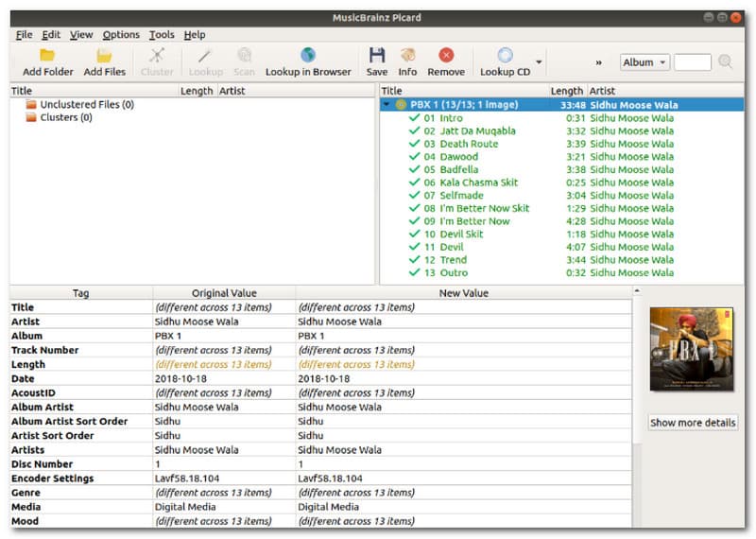
Task: Click the New Value column header
Action: pyautogui.click(x=463, y=293)
